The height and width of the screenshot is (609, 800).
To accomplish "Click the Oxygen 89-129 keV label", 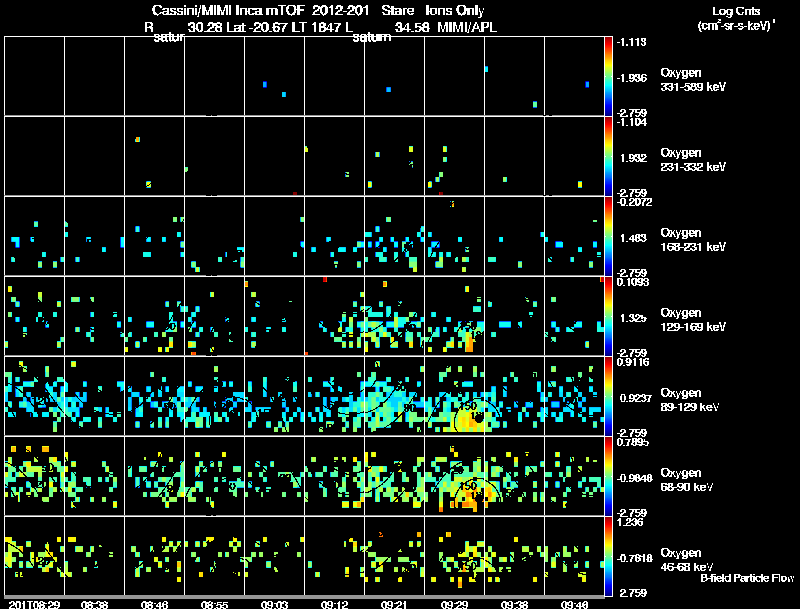I will point(690,400).
